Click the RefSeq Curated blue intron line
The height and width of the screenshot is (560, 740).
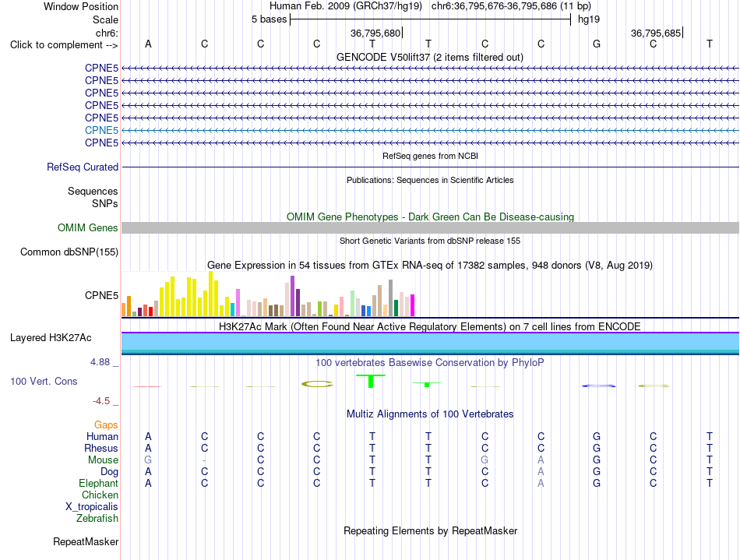pos(430,167)
